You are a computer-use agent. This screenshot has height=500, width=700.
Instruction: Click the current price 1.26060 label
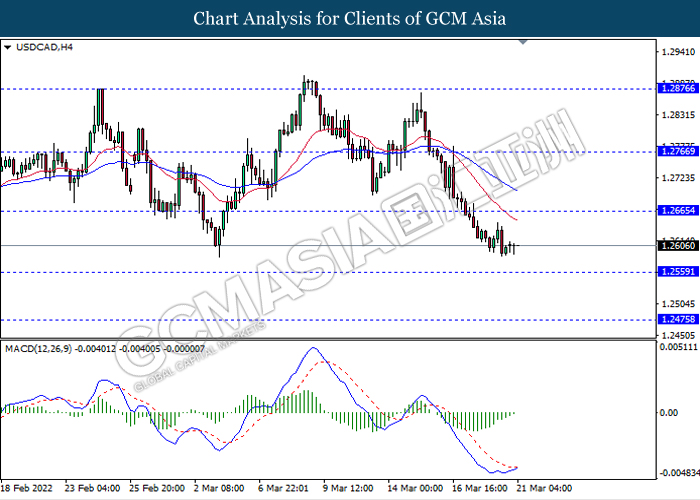(678, 246)
